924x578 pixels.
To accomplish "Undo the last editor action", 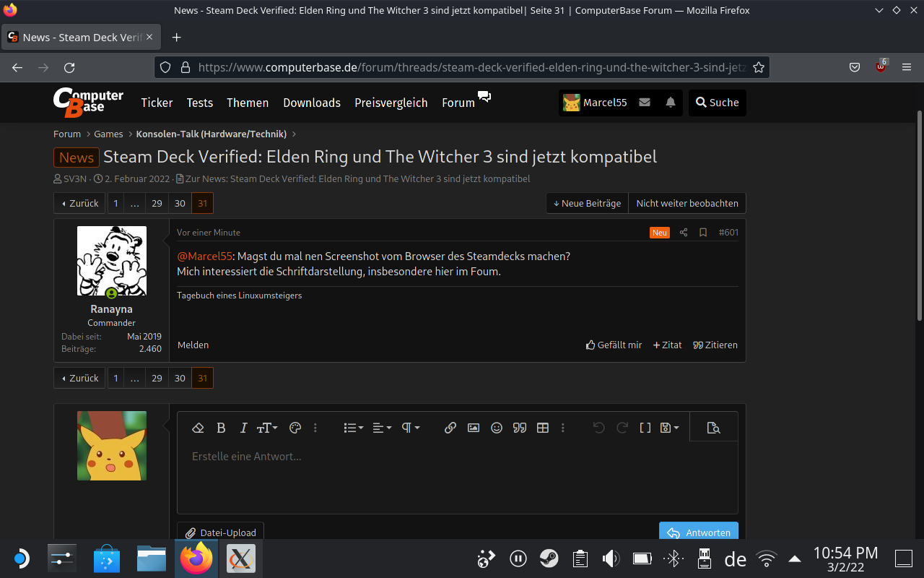I will [598, 428].
